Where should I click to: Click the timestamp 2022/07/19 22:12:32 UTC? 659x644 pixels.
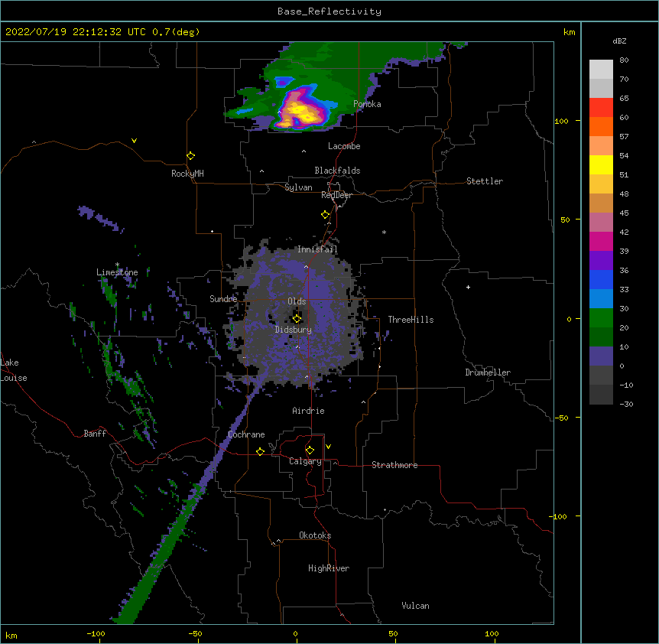tap(76, 32)
